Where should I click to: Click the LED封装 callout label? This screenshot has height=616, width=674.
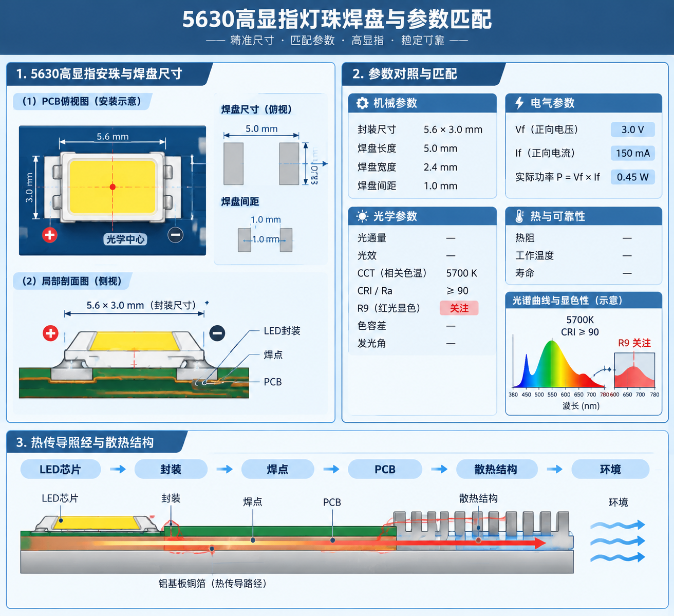282,331
